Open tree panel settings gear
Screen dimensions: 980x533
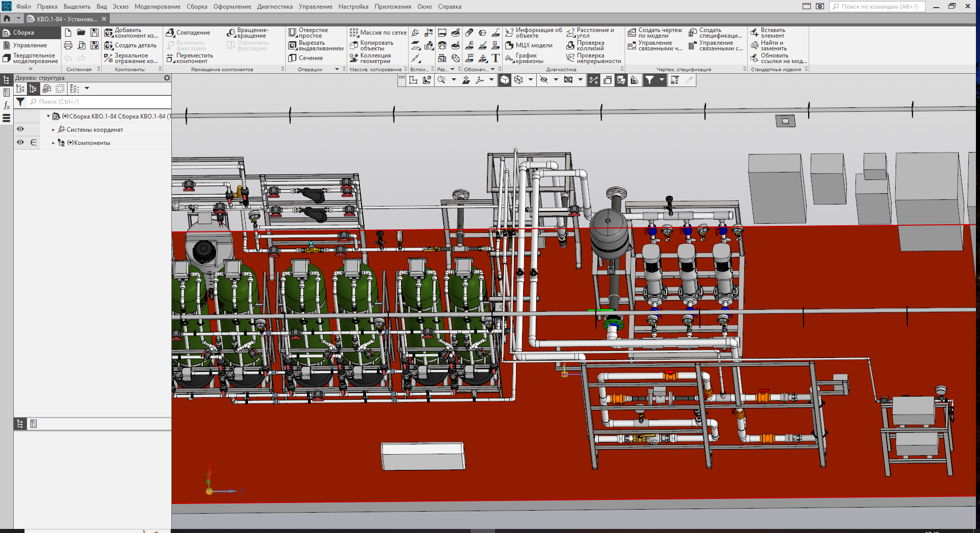pyautogui.click(x=167, y=78)
